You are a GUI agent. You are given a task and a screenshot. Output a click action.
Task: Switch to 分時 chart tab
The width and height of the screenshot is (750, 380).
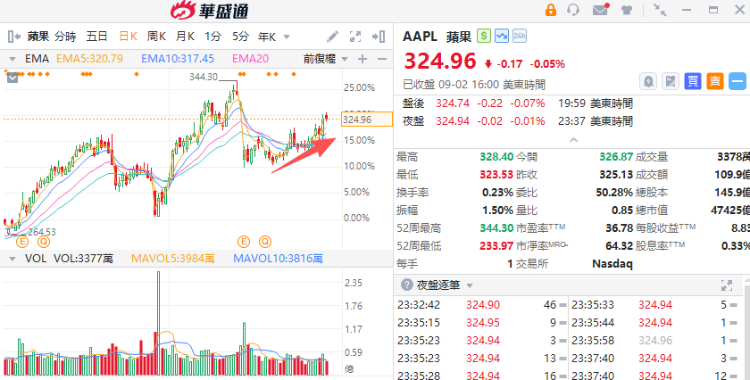pos(65,36)
